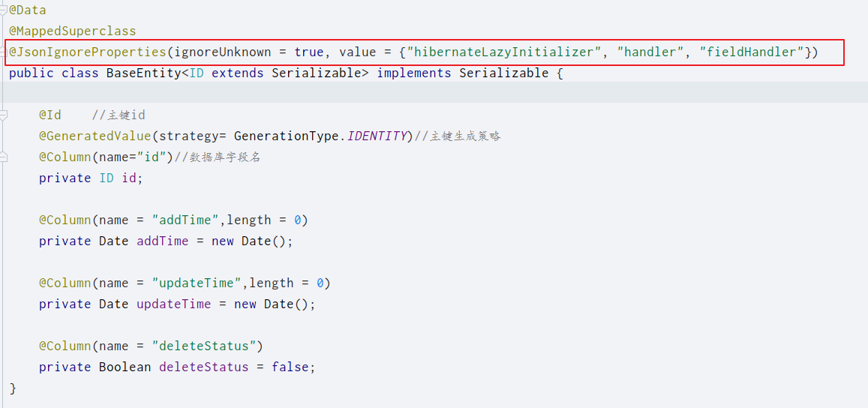Screen dimensions: 868x408
Task: Click the updateTime field name in its declaration
Action: coord(174,304)
